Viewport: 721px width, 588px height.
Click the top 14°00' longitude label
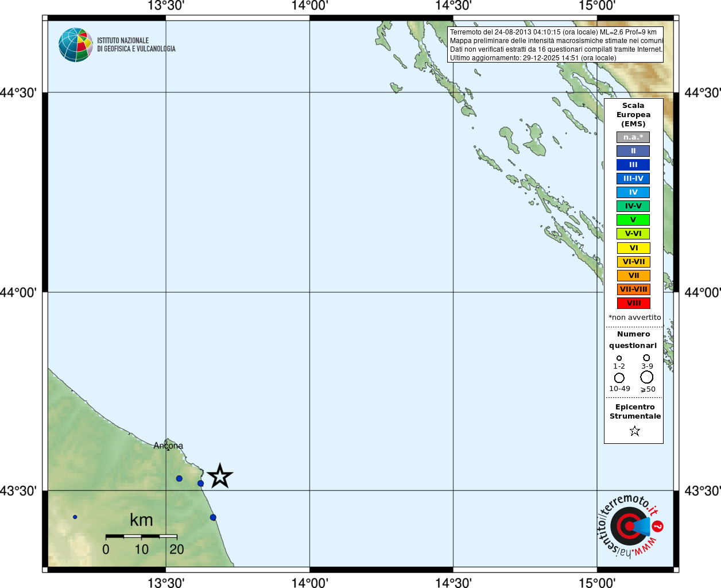309,6
